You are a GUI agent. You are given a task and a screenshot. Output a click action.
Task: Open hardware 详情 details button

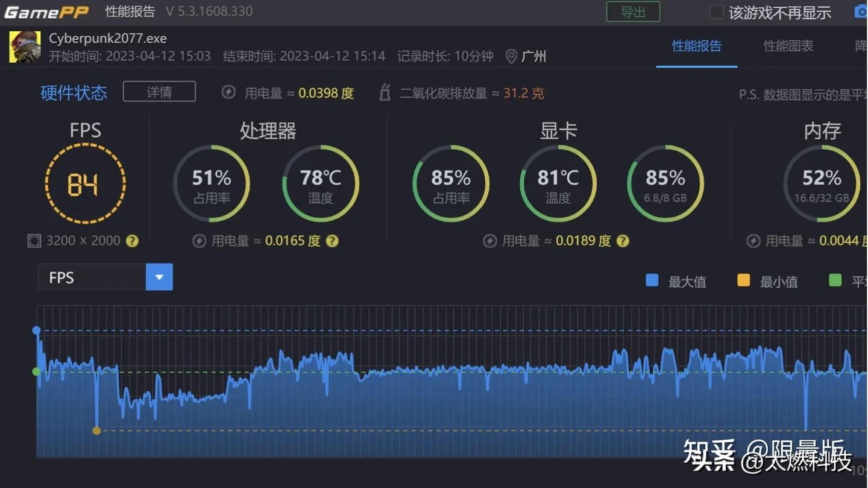click(x=159, y=92)
